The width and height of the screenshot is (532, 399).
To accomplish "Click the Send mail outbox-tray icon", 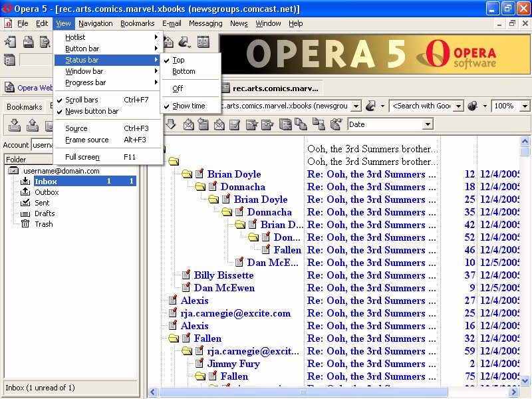I will tap(32, 125).
